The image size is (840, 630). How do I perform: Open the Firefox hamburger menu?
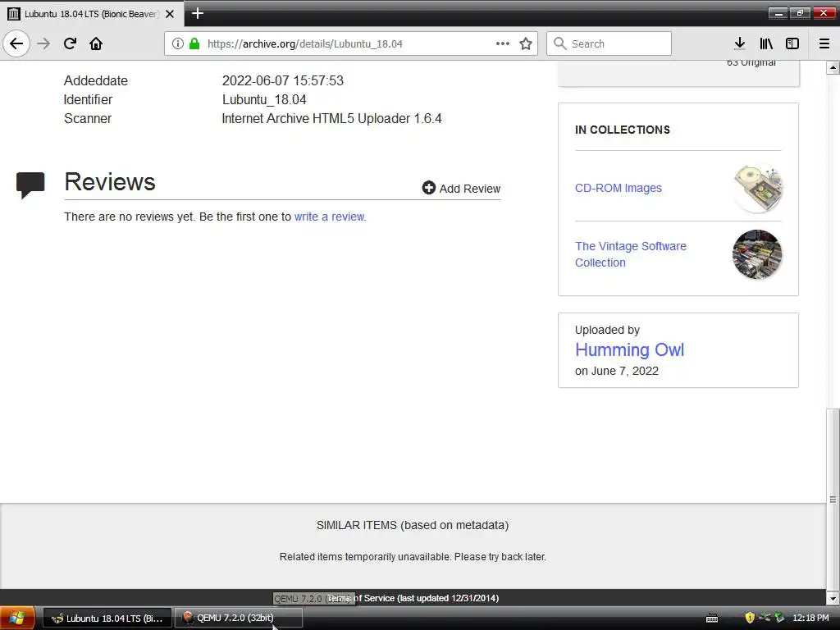pos(824,43)
